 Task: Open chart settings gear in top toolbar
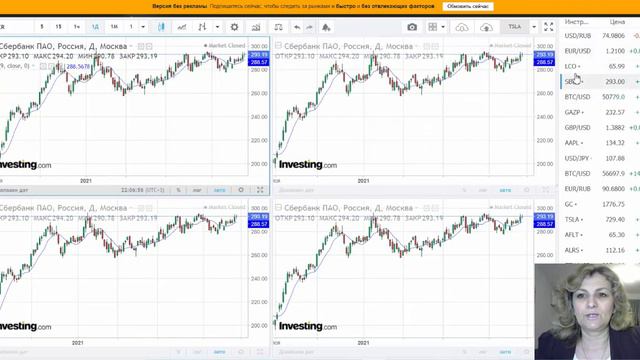pyautogui.click(x=234, y=27)
